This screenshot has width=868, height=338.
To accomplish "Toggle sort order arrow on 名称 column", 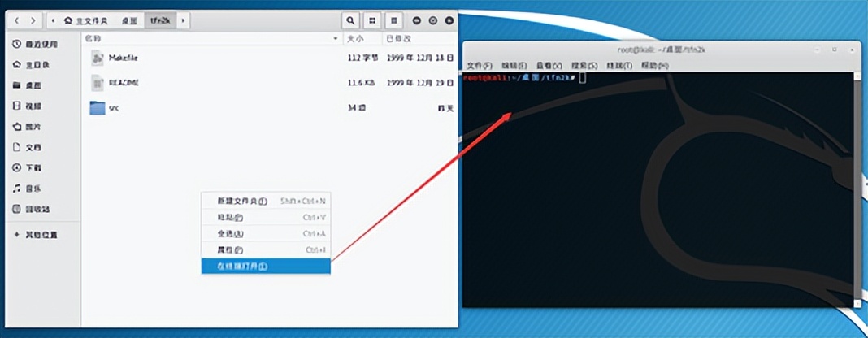I will 335,39.
